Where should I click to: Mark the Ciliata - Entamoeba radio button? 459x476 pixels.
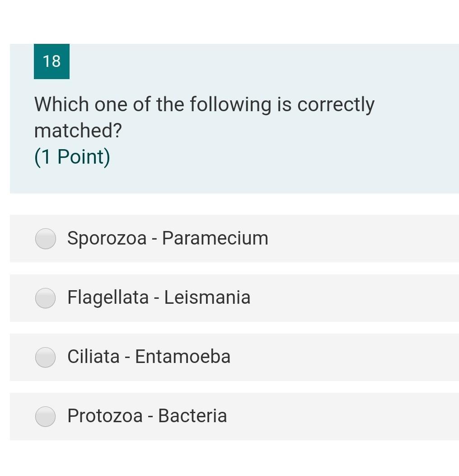[x=46, y=357]
